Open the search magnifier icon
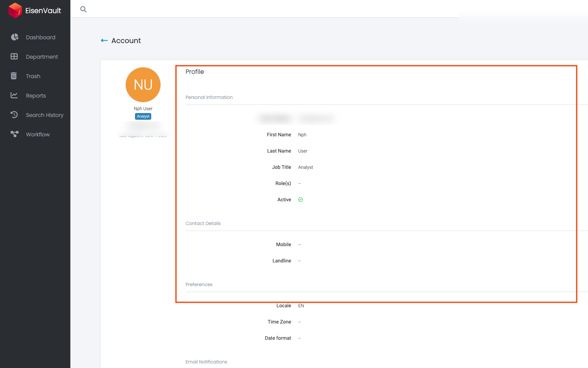 click(83, 9)
